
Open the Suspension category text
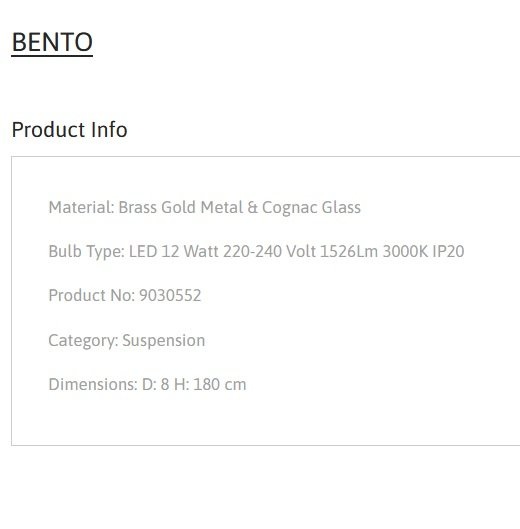[164, 340]
